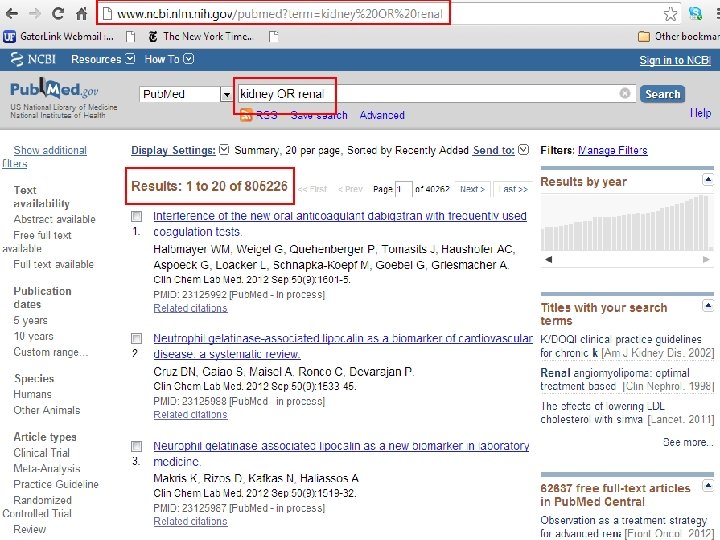Sign in to NCBI
Image resolution: width=720 pixels, height=540 pixels.
pos(675,60)
